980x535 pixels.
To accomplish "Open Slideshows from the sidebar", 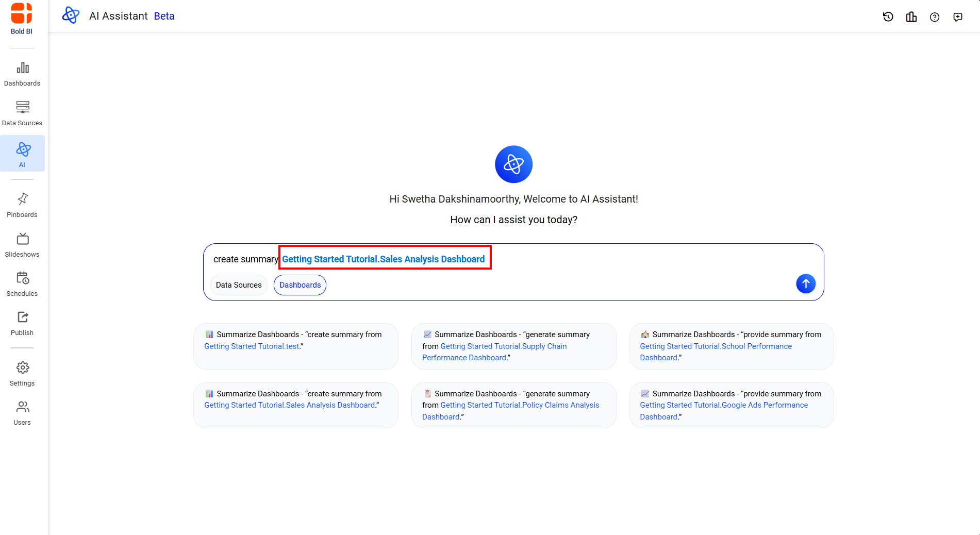I will (22, 245).
